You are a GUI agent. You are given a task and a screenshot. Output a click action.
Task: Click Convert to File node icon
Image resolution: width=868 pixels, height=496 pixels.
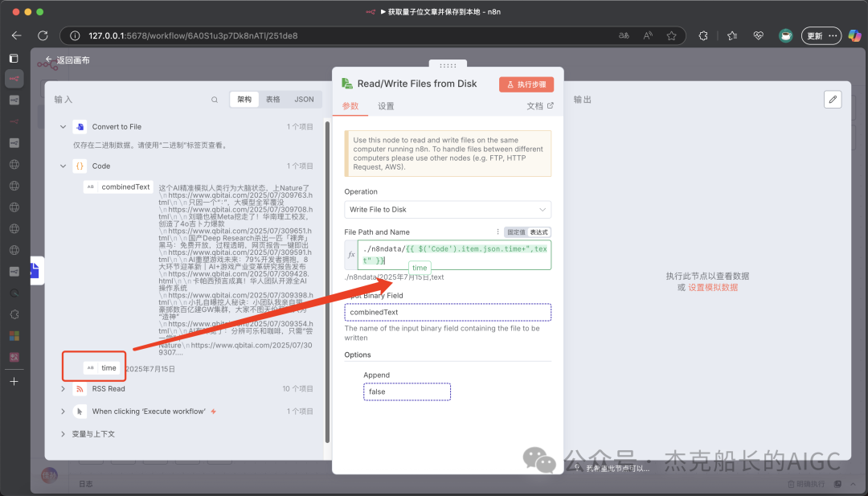tap(80, 127)
